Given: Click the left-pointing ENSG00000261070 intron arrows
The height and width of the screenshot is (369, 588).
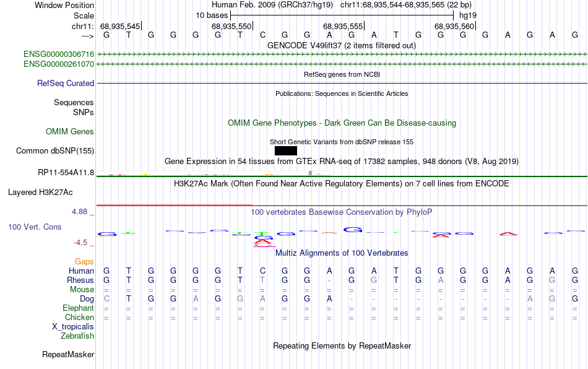Looking at the screenshot, I should [x=342, y=64].
